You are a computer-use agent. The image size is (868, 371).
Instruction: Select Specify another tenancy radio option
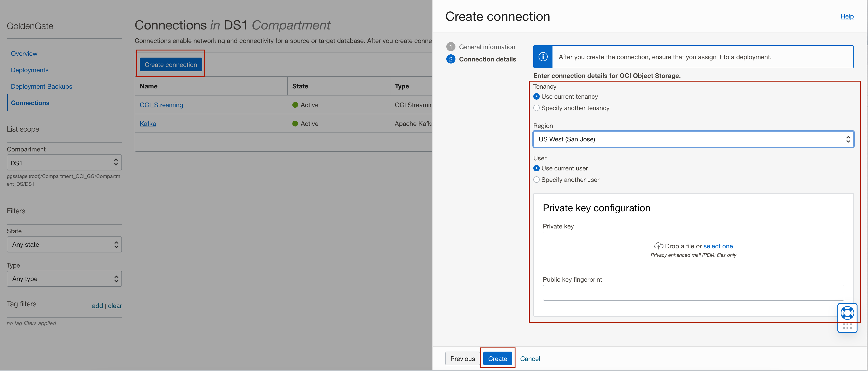[x=537, y=108]
